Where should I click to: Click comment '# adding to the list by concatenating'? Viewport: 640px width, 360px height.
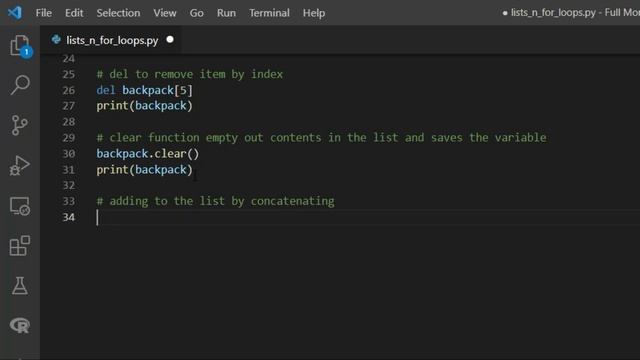click(216, 201)
